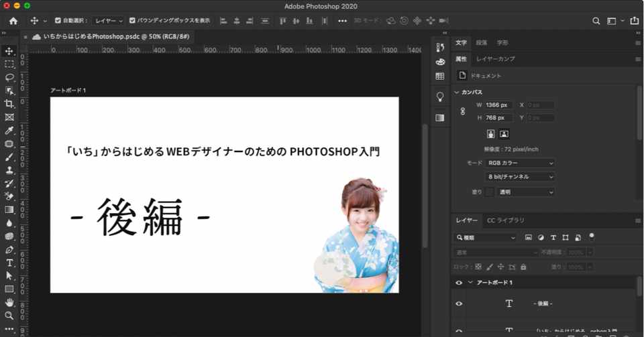
Task: Toggle the 自動選択 checkbox
Action: coord(58,21)
